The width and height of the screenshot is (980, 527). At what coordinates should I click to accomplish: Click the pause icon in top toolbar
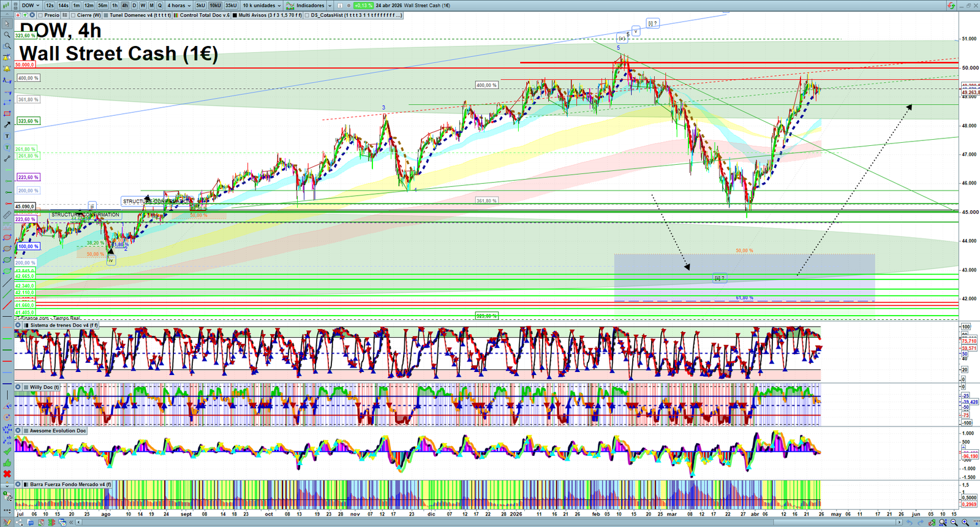(340, 6)
